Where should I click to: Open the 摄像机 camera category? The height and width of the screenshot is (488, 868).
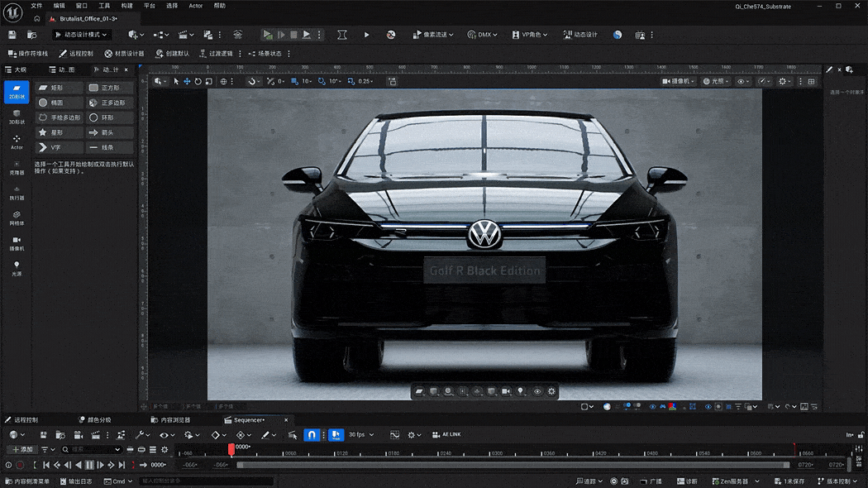(x=17, y=244)
